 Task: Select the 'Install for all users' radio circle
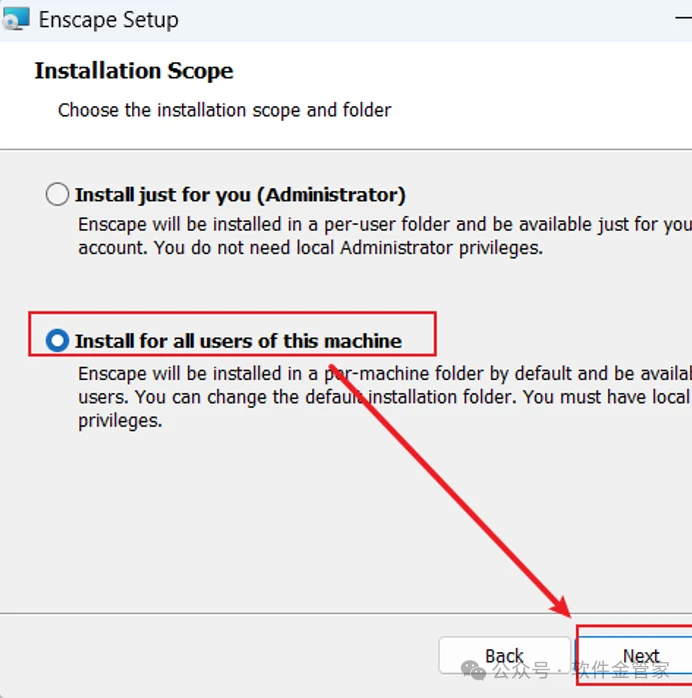click(x=58, y=341)
